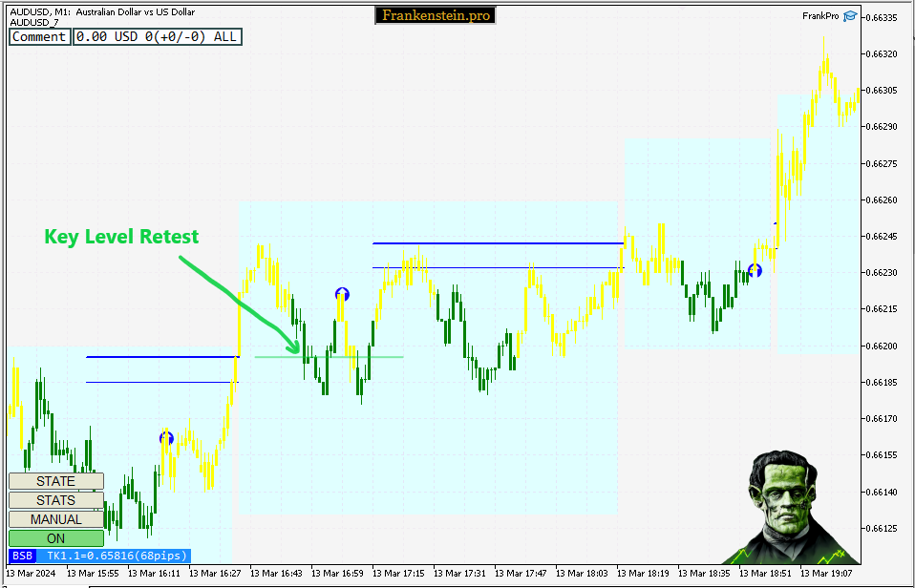The height and width of the screenshot is (588, 915).
Task: Expand the STATS panel
Action: [x=54, y=499]
